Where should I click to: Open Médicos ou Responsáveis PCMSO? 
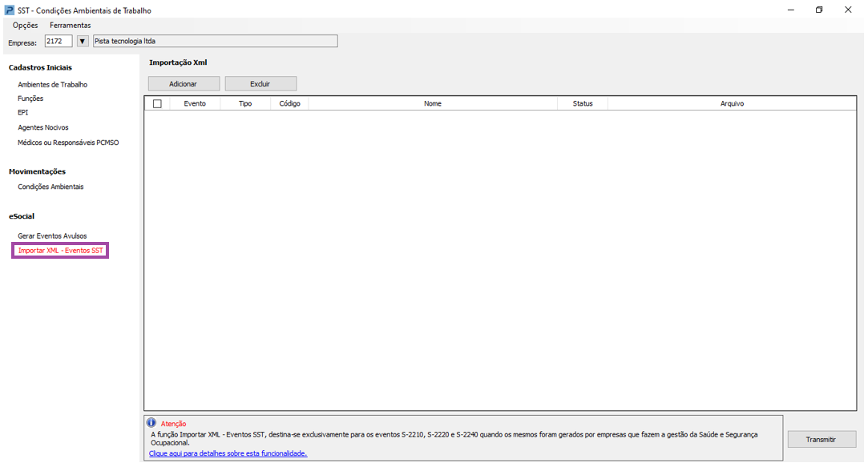pyautogui.click(x=68, y=143)
